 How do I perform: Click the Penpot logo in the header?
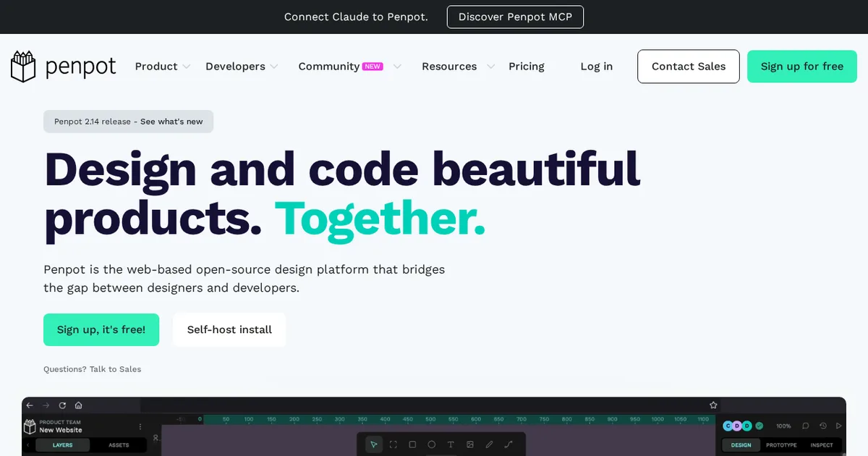pos(64,67)
